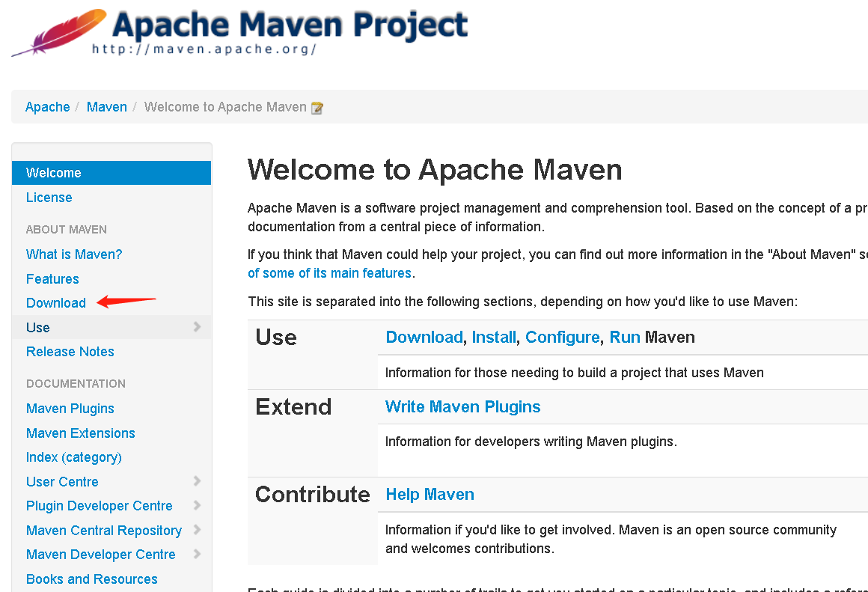868x592 pixels.
Task: Open the Maven breadcrumb link
Action: click(107, 107)
